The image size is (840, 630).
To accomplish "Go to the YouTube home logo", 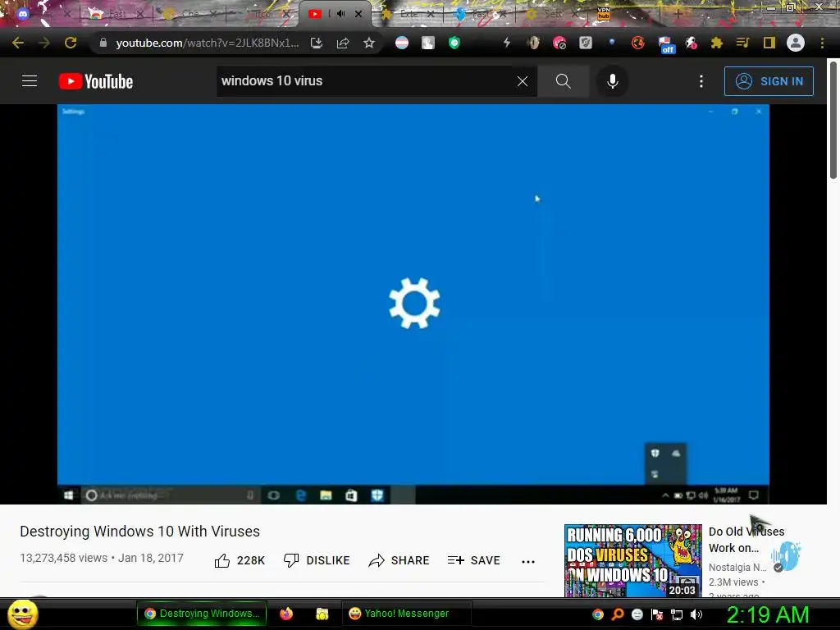I will [96, 81].
